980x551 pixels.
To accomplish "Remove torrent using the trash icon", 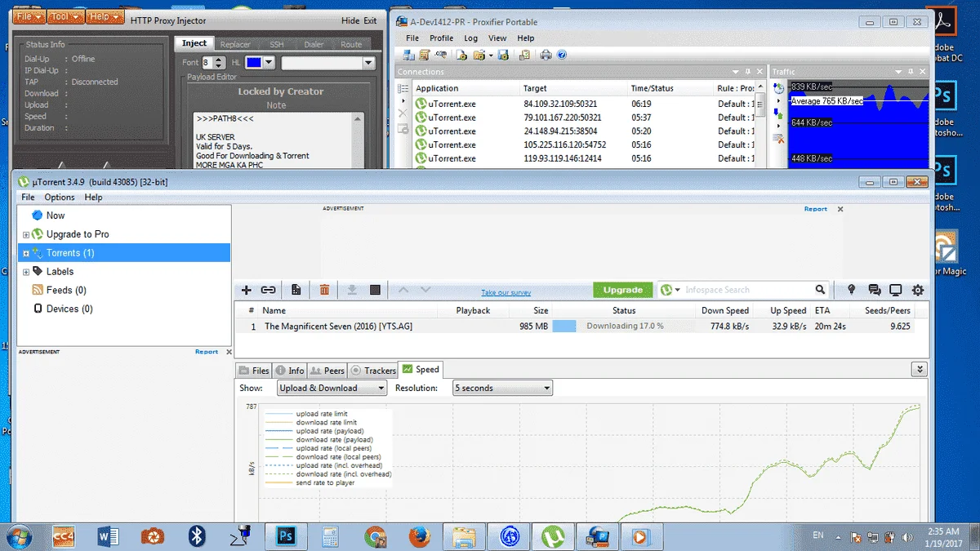I will 324,290.
